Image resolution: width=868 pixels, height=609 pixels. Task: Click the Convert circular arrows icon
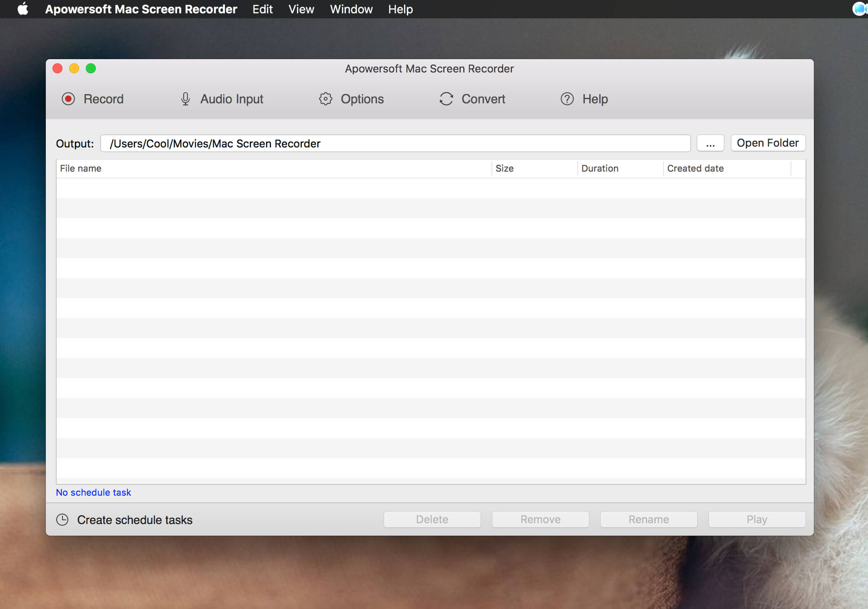(x=446, y=99)
